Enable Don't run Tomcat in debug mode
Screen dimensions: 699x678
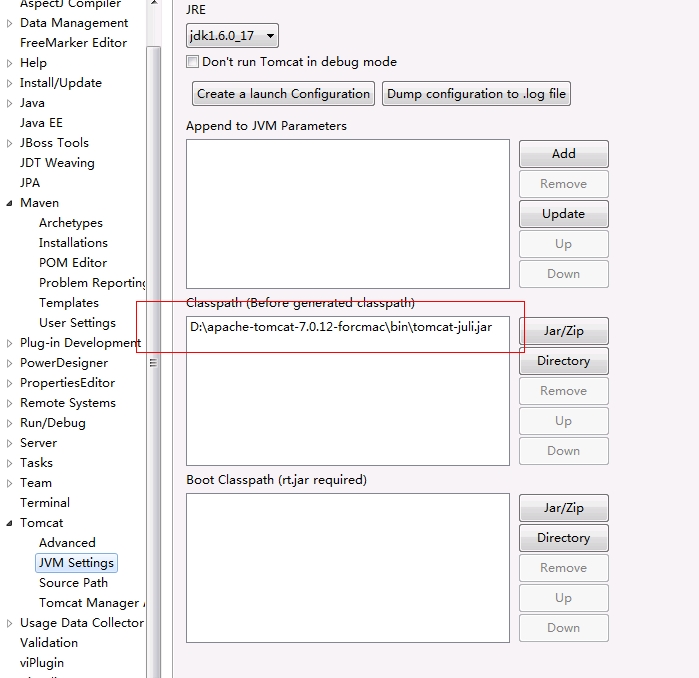coord(193,62)
